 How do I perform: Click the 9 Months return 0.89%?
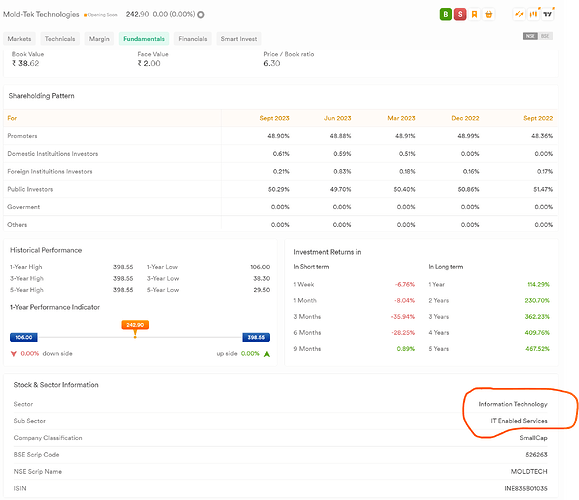click(x=406, y=349)
